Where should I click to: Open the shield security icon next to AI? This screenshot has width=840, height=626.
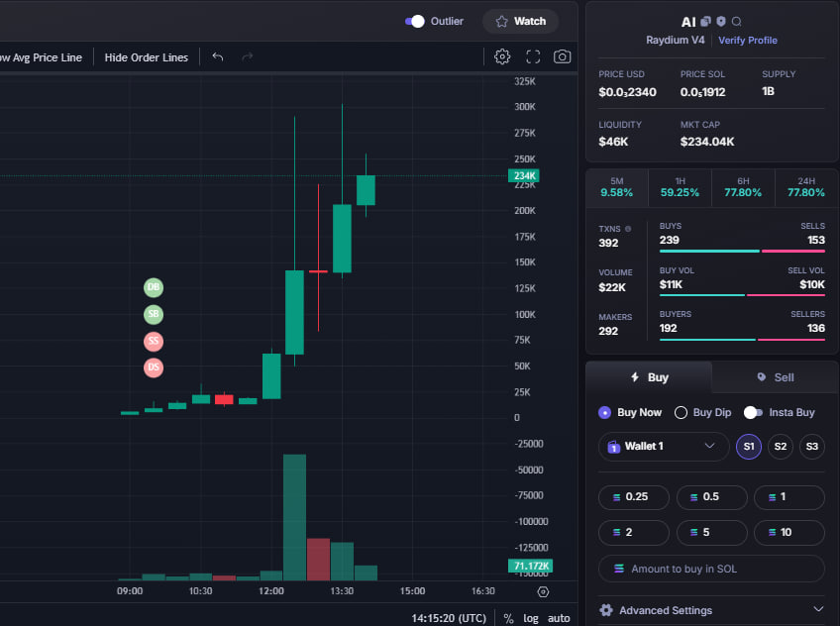(721, 22)
